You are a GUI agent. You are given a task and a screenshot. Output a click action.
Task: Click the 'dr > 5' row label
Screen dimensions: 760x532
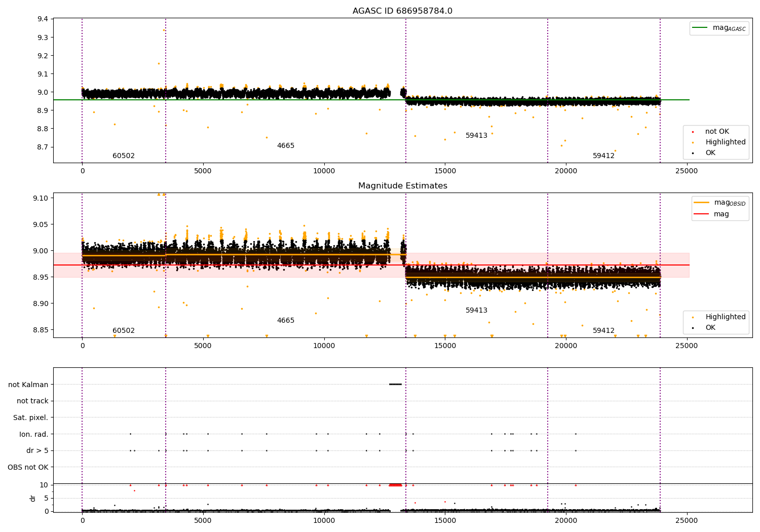coord(37,451)
